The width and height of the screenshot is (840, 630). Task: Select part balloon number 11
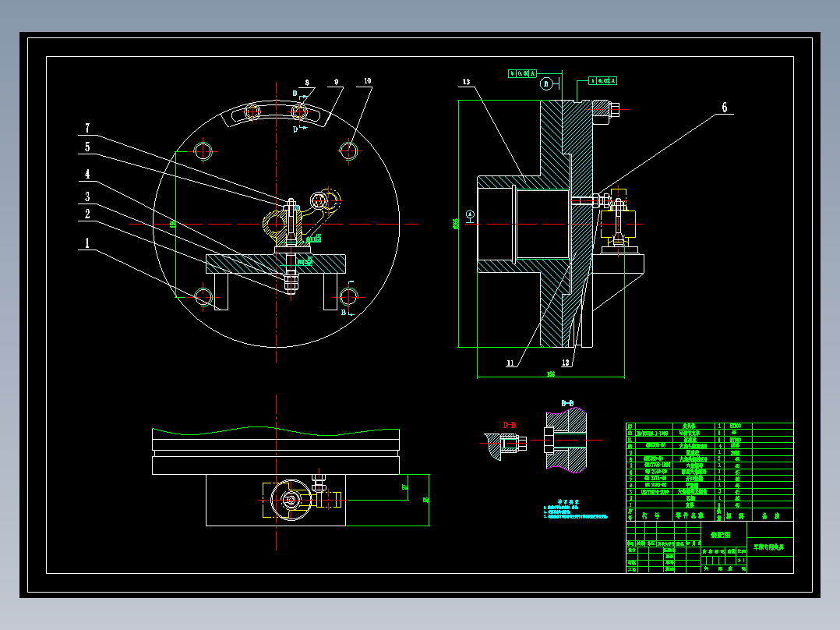[x=510, y=363]
